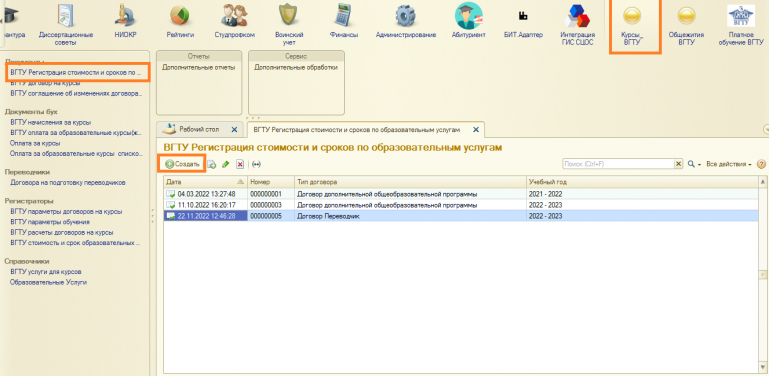
Task: Open the НИОКР section
Action: (x=126, y=21)
